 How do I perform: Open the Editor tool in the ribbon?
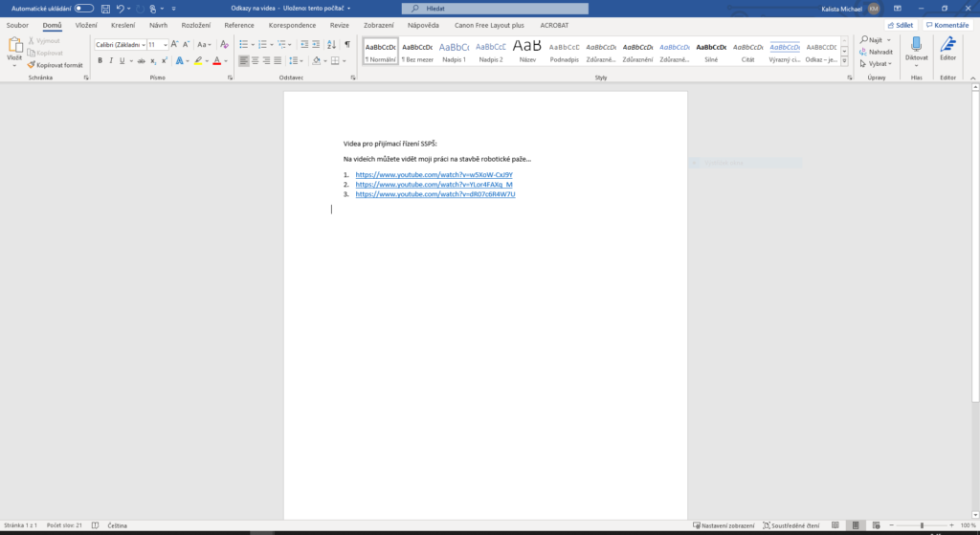[947, 50]
